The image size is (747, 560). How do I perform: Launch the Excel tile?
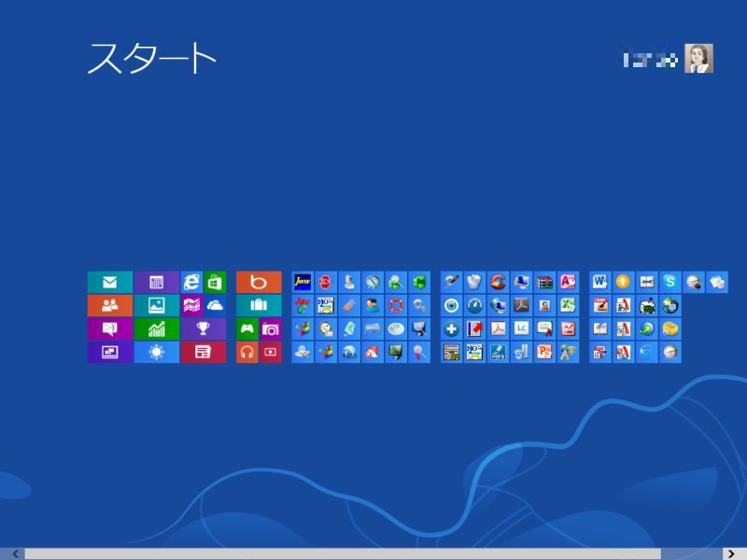point(568,305)
